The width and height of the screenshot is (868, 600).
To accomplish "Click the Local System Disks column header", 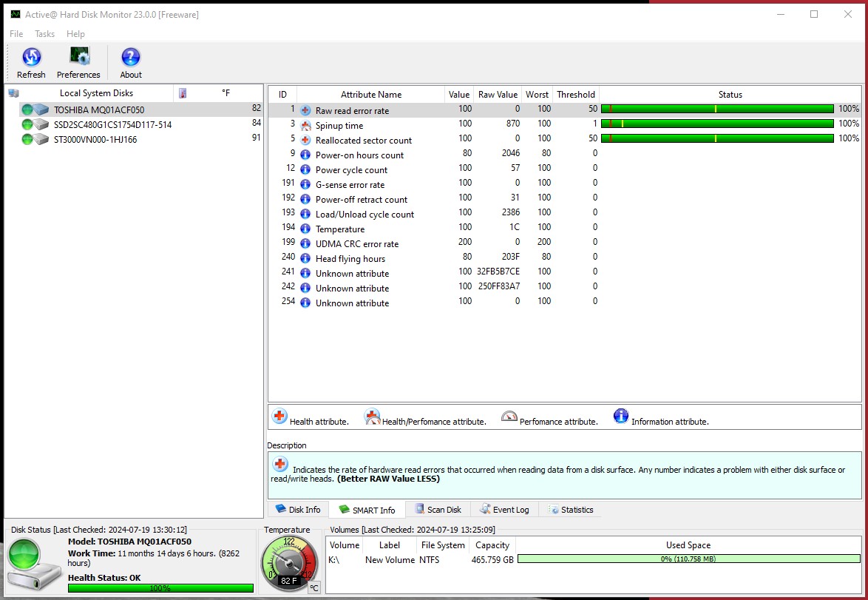I will pyautogui.click(x=96, y=93).
